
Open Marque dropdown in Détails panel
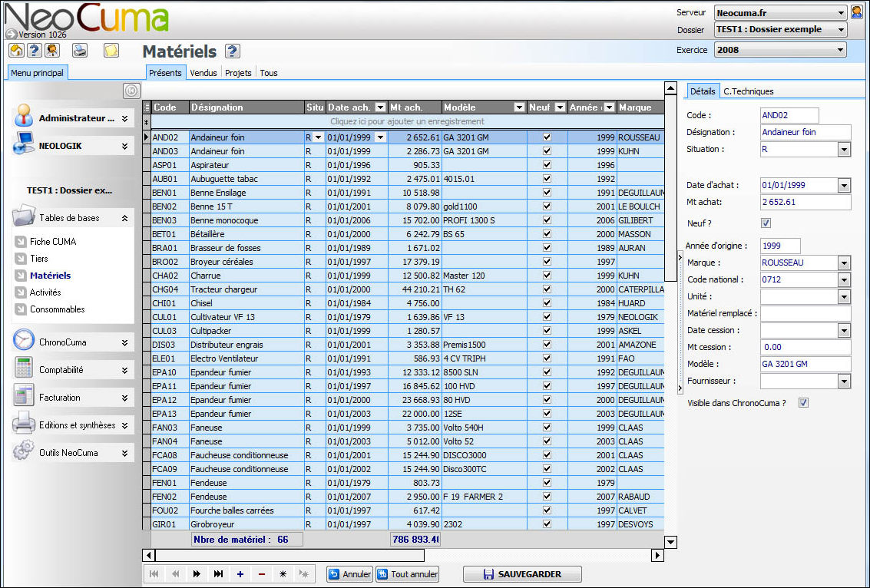pos(844,263)
